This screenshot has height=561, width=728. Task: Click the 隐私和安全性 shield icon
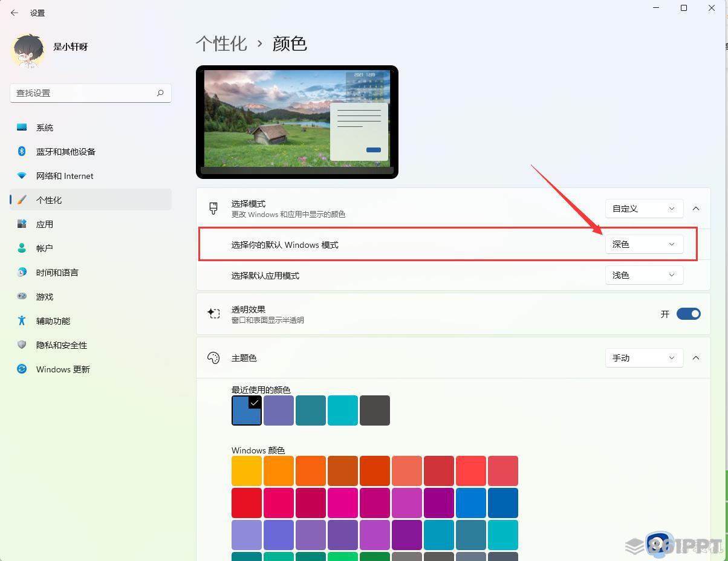click(x=22, y=345)
